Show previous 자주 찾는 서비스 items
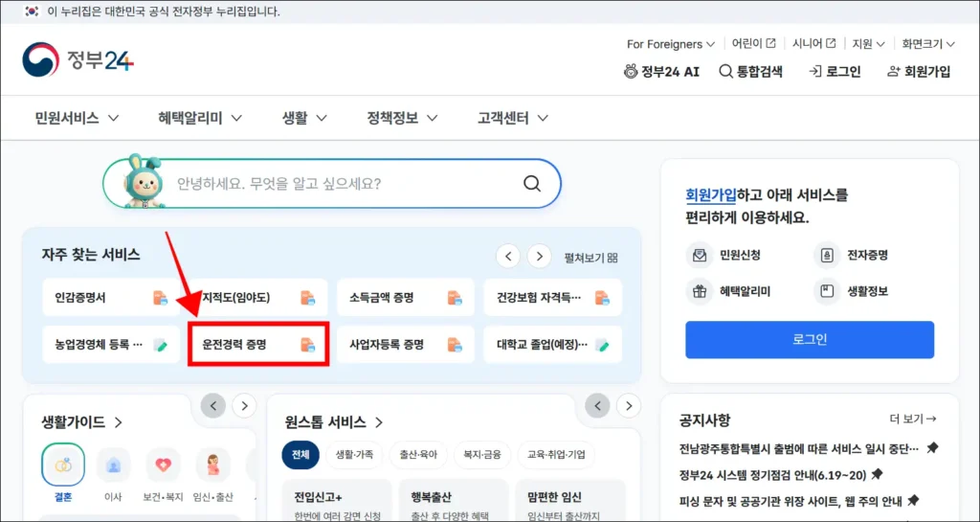 click(508, 257)
